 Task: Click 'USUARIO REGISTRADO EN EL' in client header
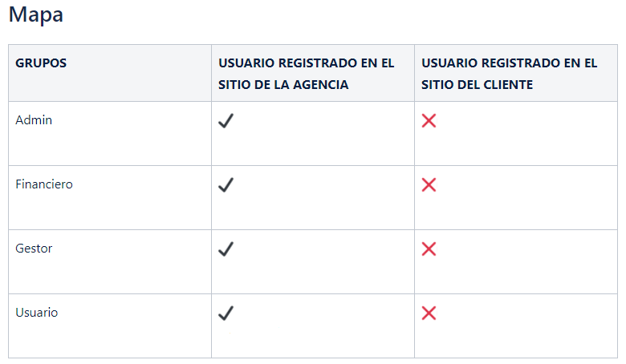coord(510,63)
